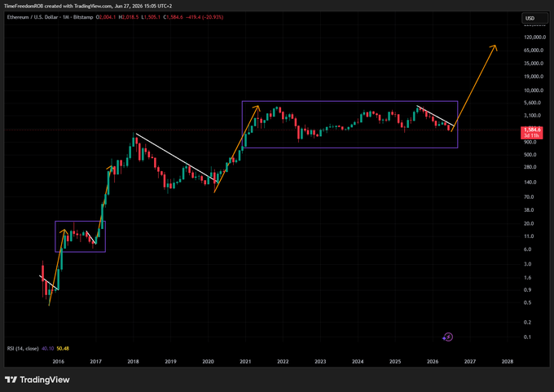Screen dimensions: 554x392
Task: Click the 2019 label on time axis
Action: click(x=170, y=362)
